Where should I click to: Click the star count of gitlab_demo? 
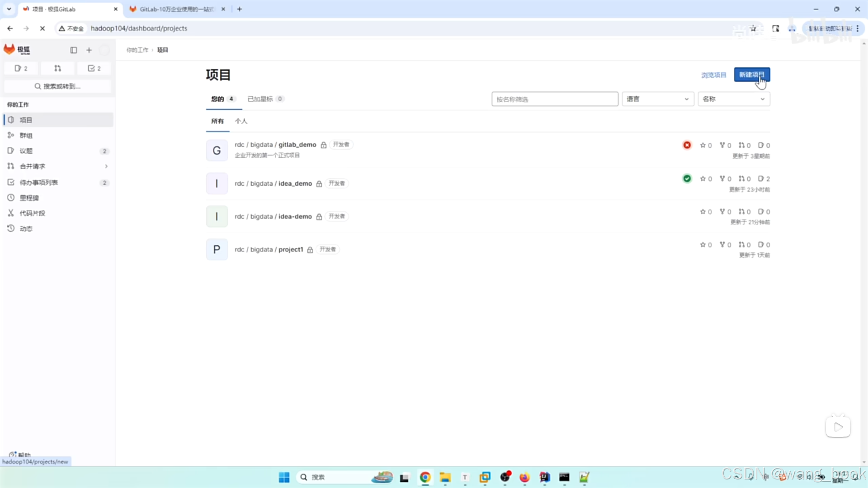coord(706,145)
